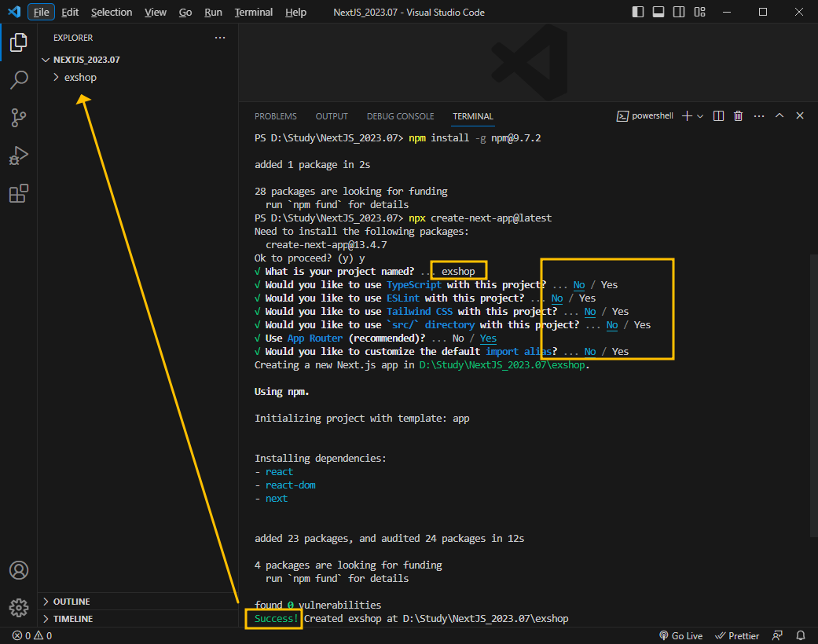The width and height of the screenshot is (818, 644).
Task: Click Go Live in the status bar
Action: click(x=680, y=635)
